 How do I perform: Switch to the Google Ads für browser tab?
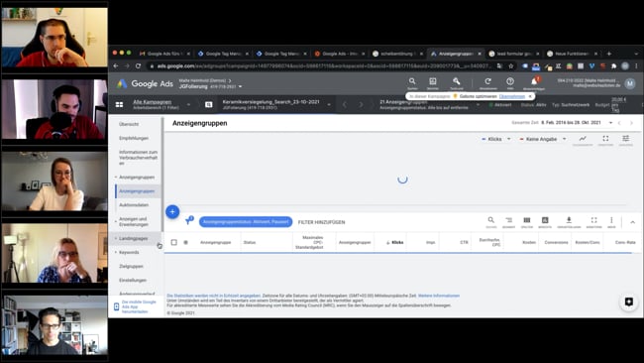(x=163, y=54)
